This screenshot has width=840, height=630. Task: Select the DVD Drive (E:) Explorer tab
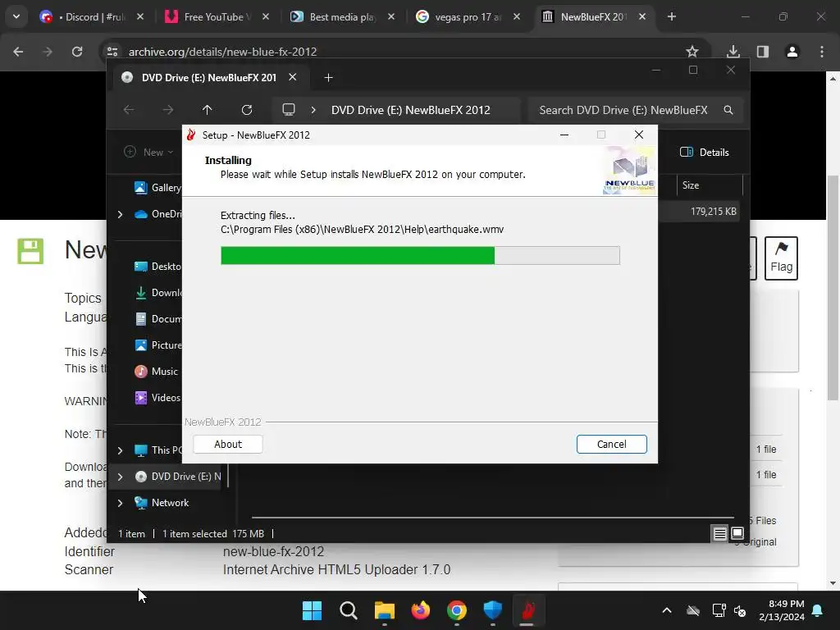coord(209,78)
